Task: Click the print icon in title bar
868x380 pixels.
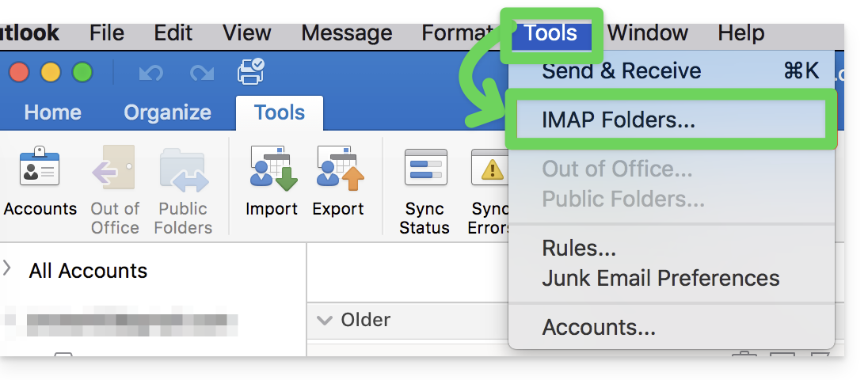Action: pyautogui.click(x=251, y=72)
